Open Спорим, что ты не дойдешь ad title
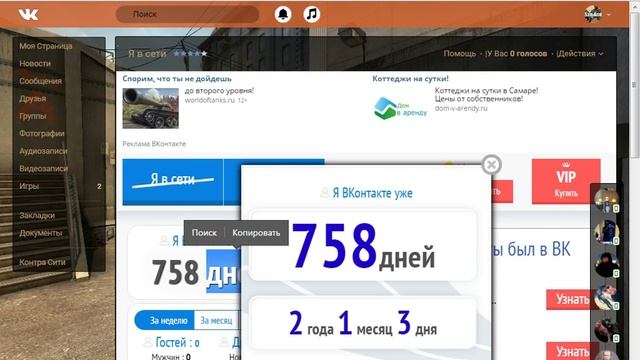The height and width of the screenshot is (360, 640). pos(177,79)
